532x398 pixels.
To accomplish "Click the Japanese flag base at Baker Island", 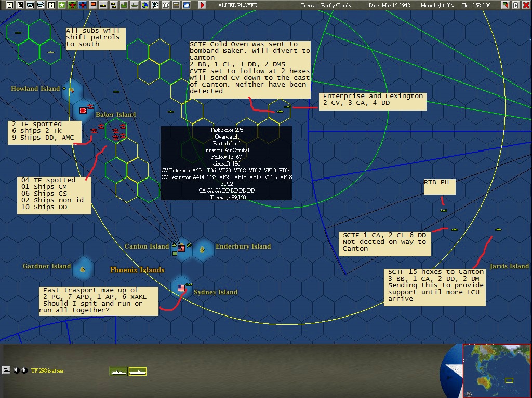I will click(83, 110).
